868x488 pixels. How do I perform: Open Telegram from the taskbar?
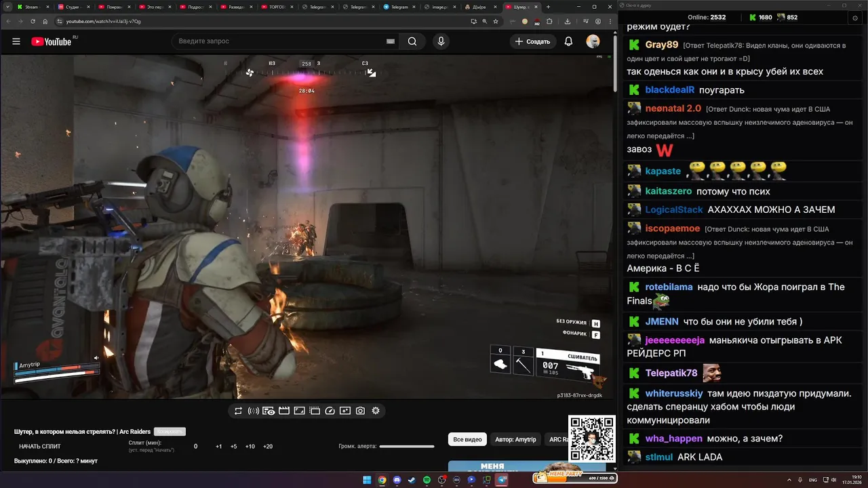tap(502, 480)
